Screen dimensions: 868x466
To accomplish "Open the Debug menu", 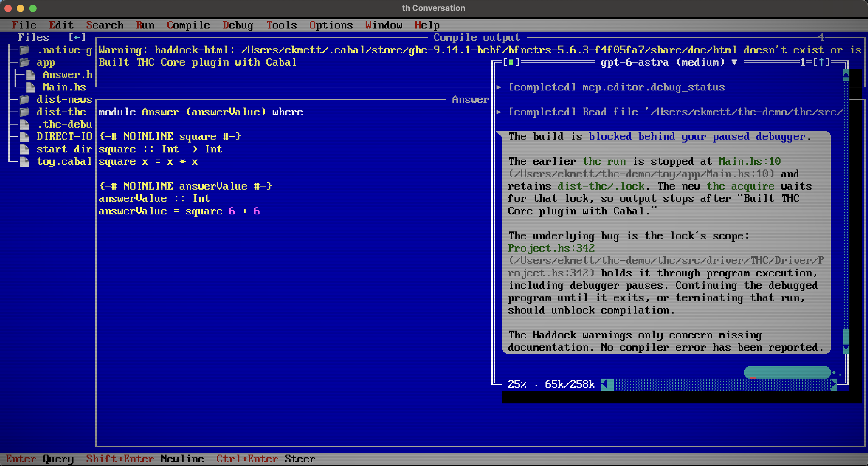I will pyautogui.click(x=238, y=25).
